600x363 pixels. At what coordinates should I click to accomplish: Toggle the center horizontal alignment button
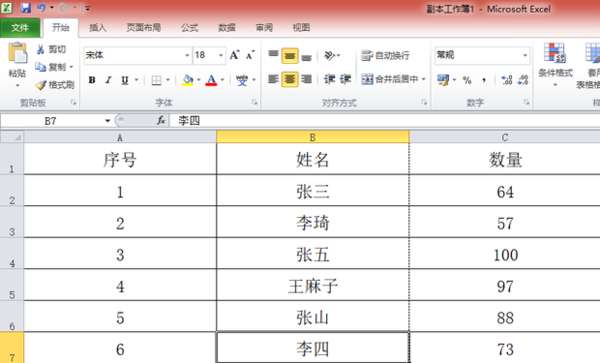pyautogui.click(x=290, y=80)
